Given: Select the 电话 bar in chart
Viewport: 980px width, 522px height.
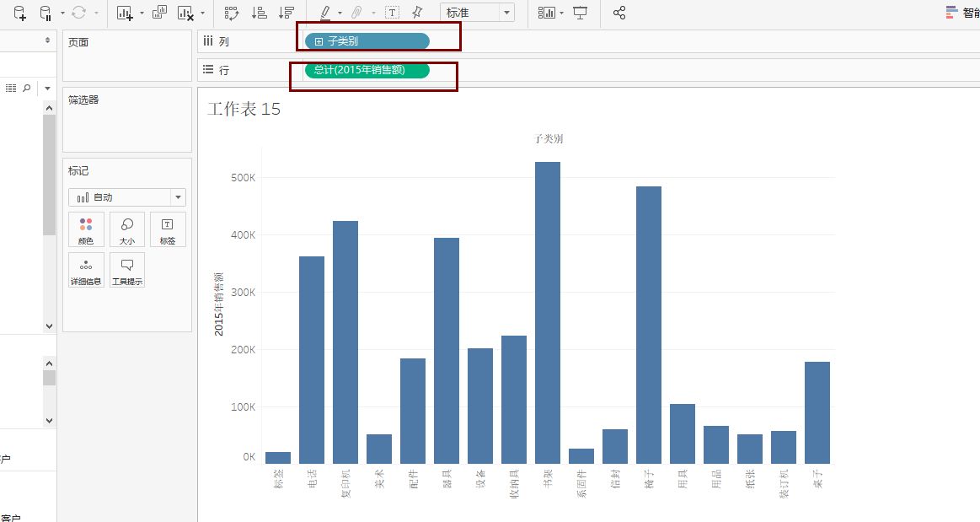Looking at the screenshot, I should click(312, 360).
